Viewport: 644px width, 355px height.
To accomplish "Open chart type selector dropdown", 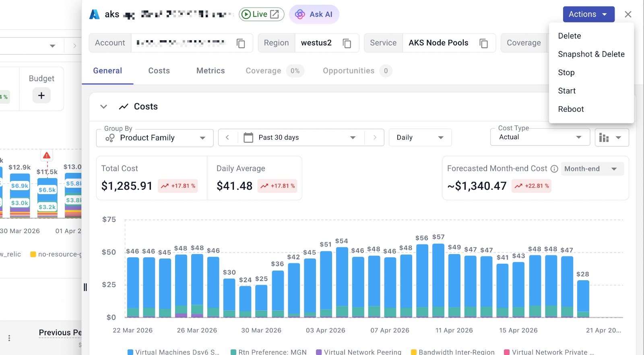I will tap(612, 137).
